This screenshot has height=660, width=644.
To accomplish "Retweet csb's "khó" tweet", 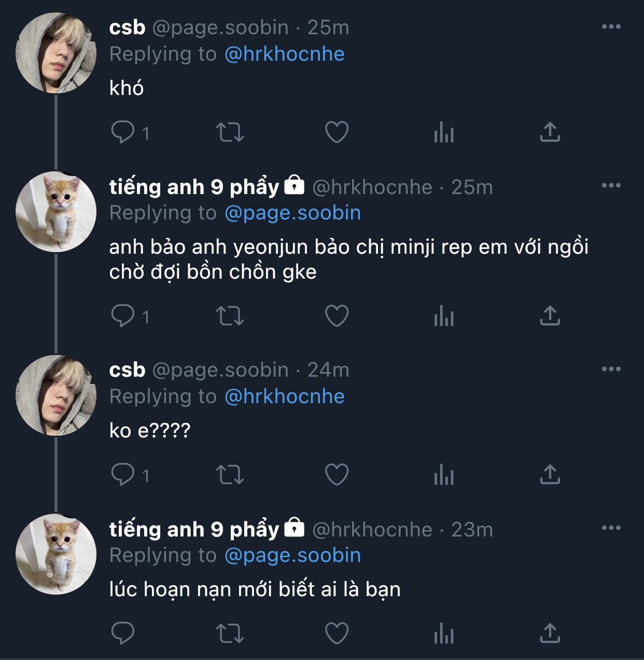I will (x=230, y=132).
